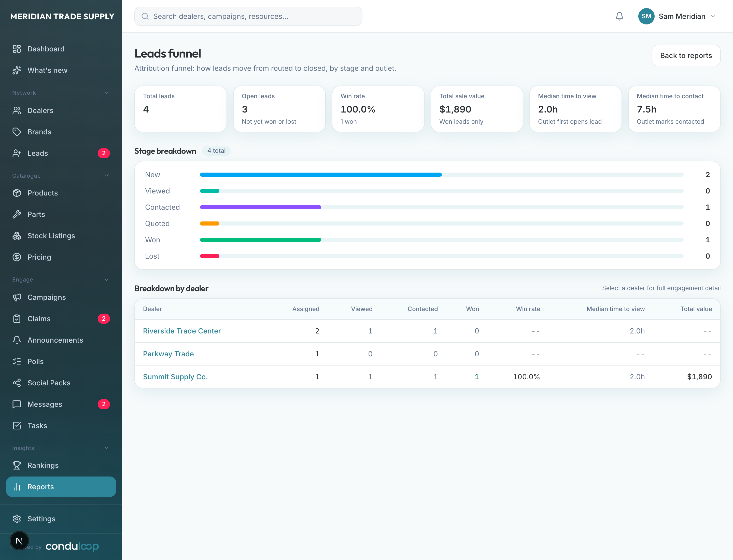This screenshot has height=560, width=733.
Task: Open the Dealers people icon
Action: point(17,110)
